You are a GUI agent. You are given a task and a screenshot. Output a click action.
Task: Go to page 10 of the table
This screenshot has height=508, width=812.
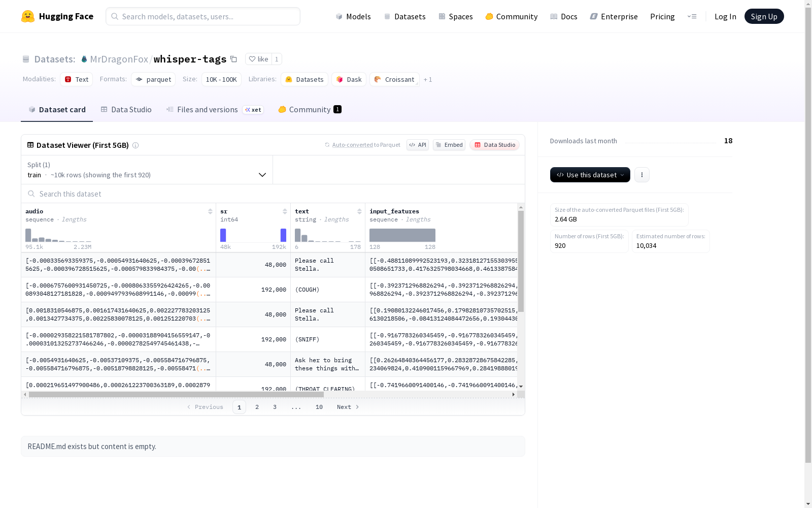click(x=319, y=407)
